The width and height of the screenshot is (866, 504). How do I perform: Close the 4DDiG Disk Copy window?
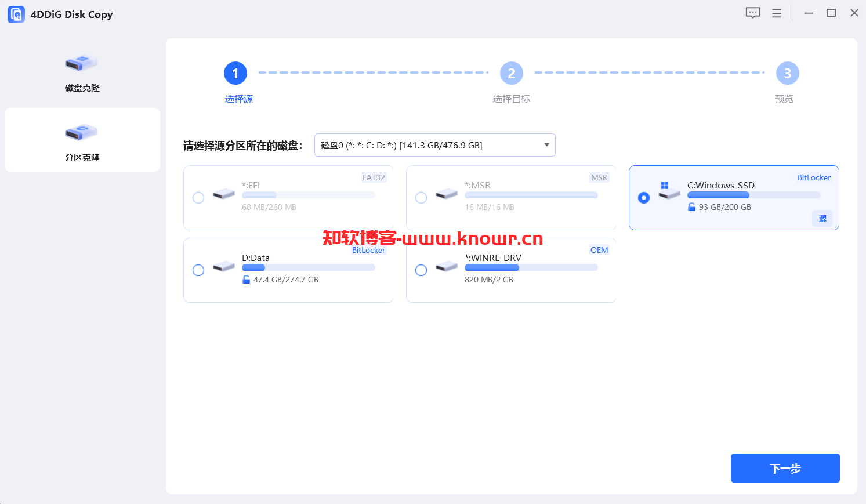[x=854, y=13]
